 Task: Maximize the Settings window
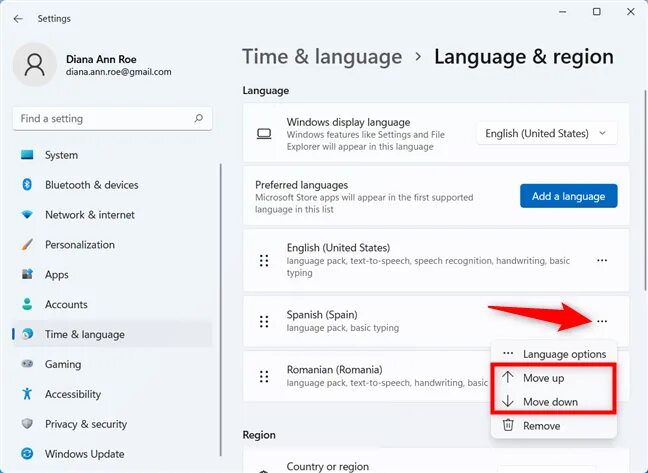pos(597,12)
